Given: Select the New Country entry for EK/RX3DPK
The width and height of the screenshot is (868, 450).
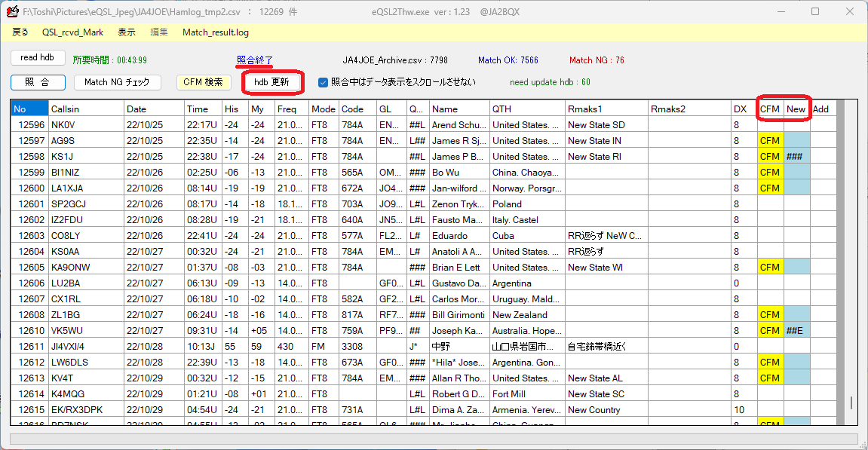Looking at the screenshot, I should pos(597,409).
